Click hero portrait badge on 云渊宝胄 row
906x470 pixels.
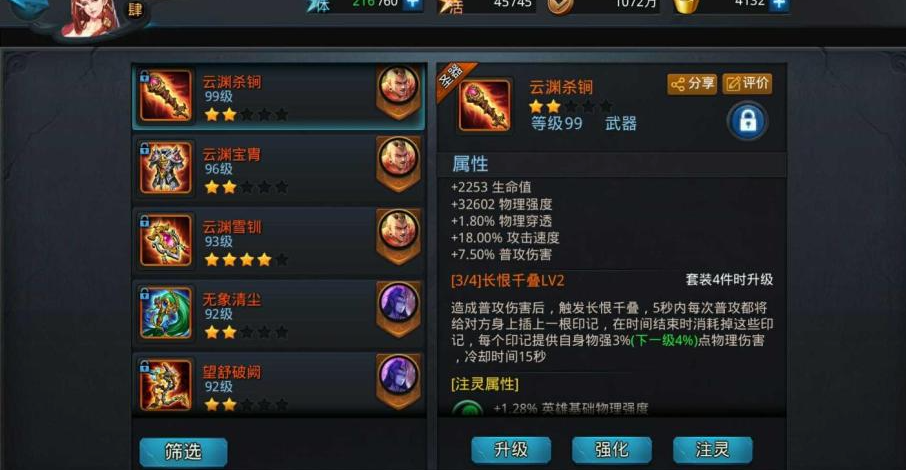(398, 164)
